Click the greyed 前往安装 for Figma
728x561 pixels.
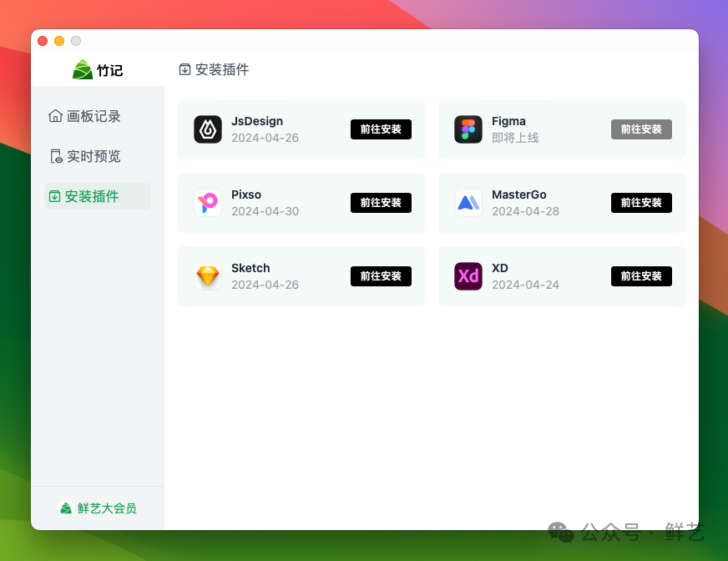coord(641,129)
